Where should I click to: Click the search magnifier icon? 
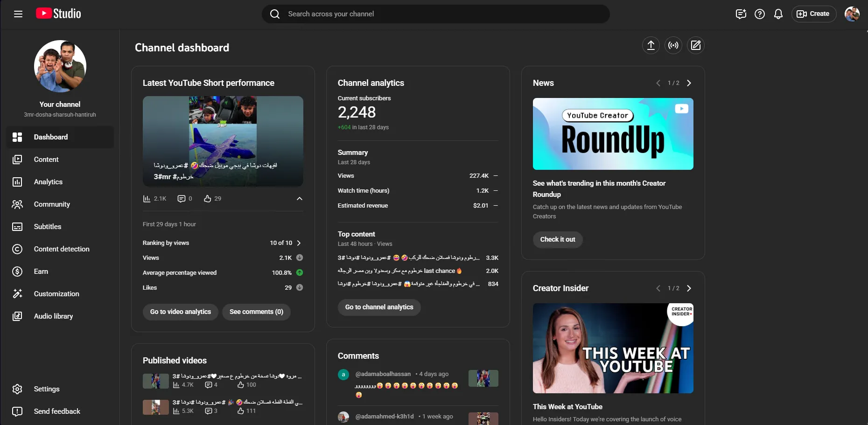click(275, 14)
